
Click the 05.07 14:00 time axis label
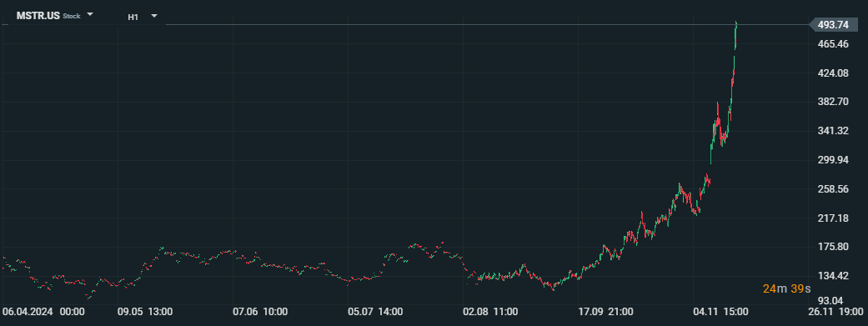(375, 312)
